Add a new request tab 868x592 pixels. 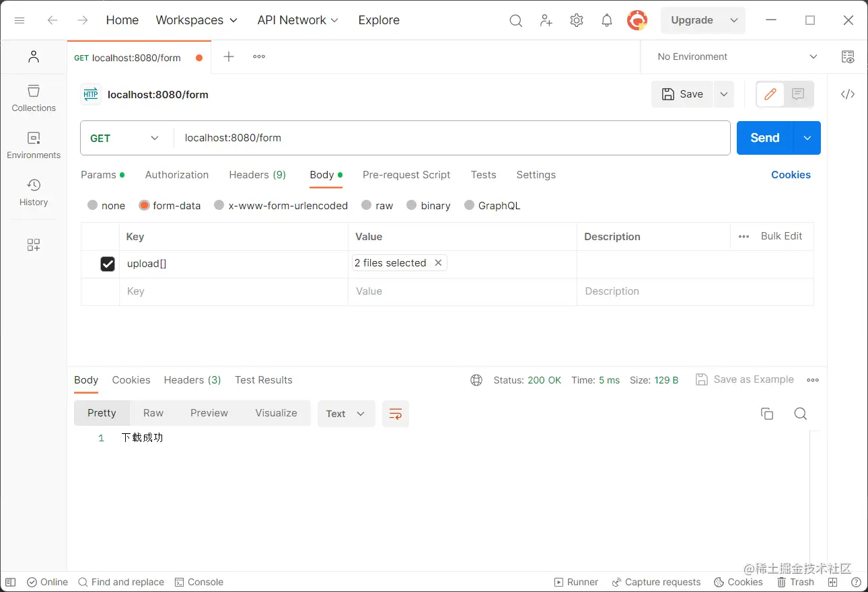point(229,57)
